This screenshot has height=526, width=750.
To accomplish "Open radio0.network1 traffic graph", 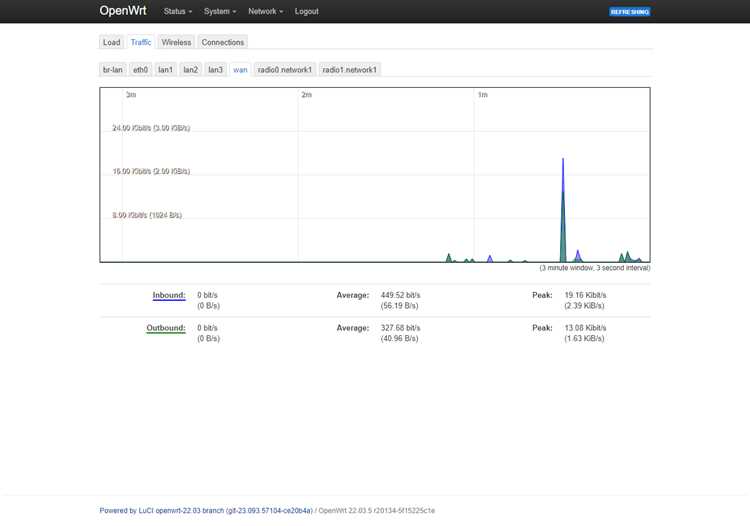I will click(x=285, y=70).
